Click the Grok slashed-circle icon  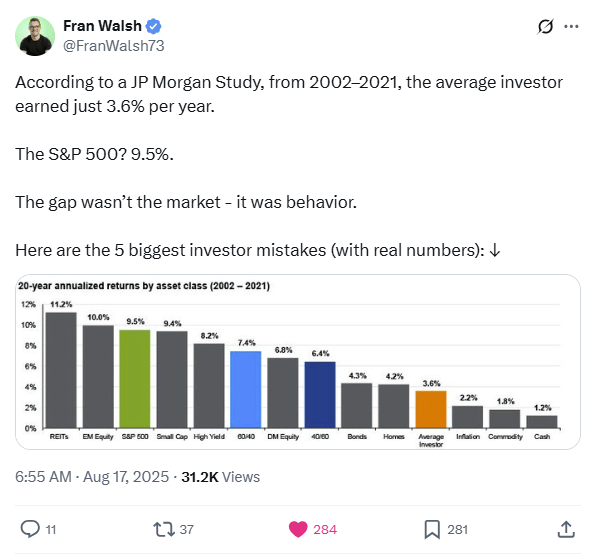tap(545, 27)
